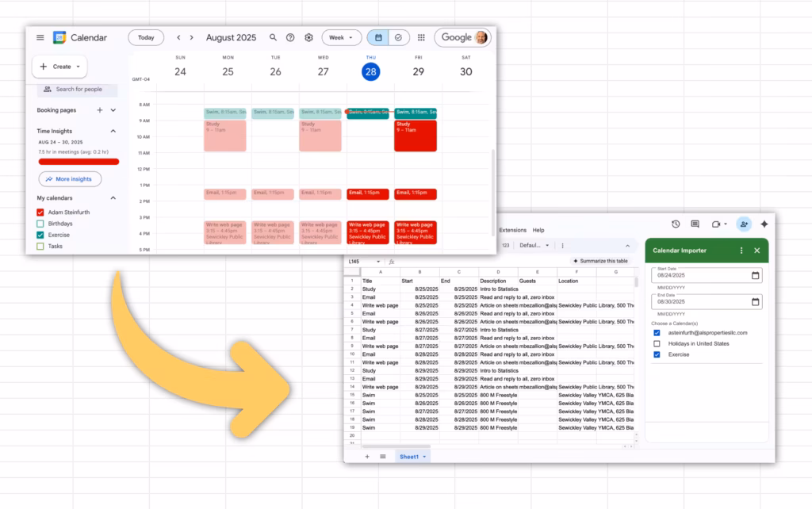Open Calendar search magnifier
Image resolution: width=812 pixels, height=509 pixels.
273,37
